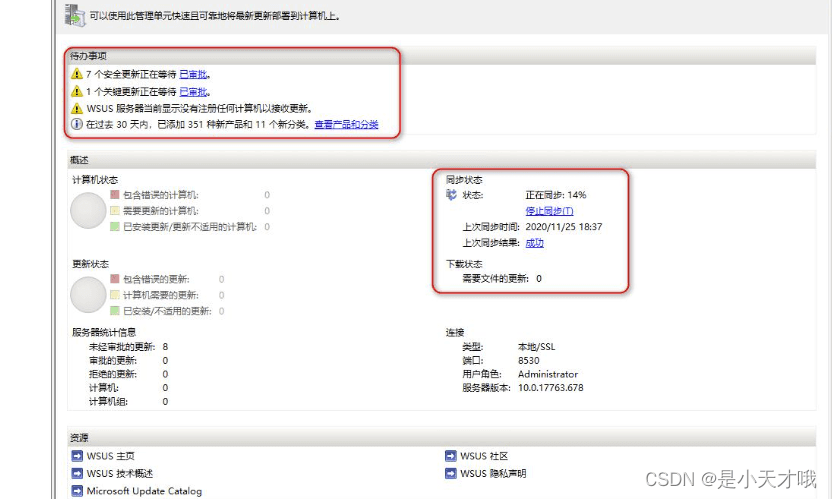
Task: Select 已安装更新/更新不适用的计算机 label
Action: (x=190, y=227)
